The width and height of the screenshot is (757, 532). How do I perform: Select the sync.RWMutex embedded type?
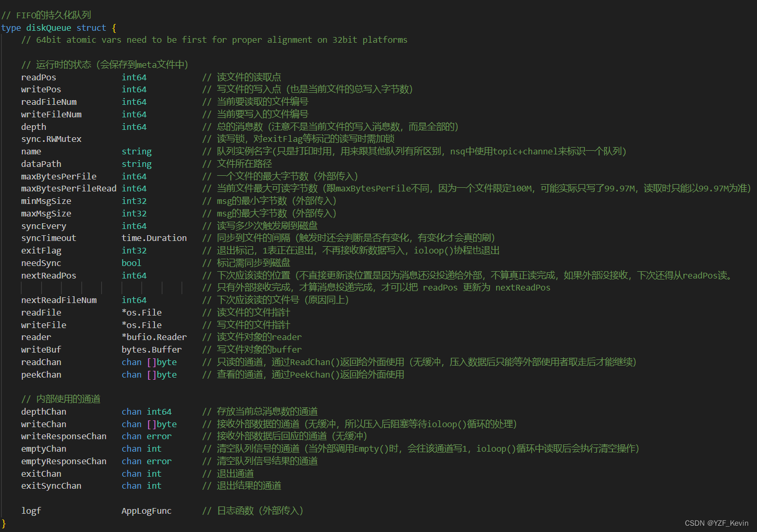tap(51, 139)
